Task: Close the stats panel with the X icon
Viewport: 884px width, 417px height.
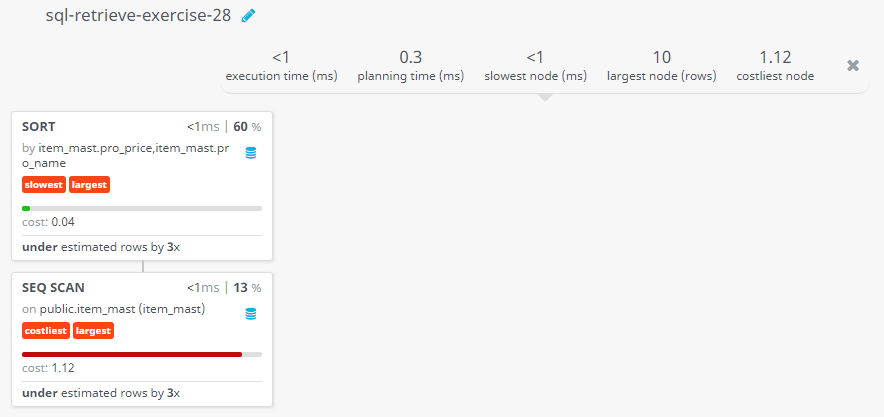Action: tap(853, 65)
